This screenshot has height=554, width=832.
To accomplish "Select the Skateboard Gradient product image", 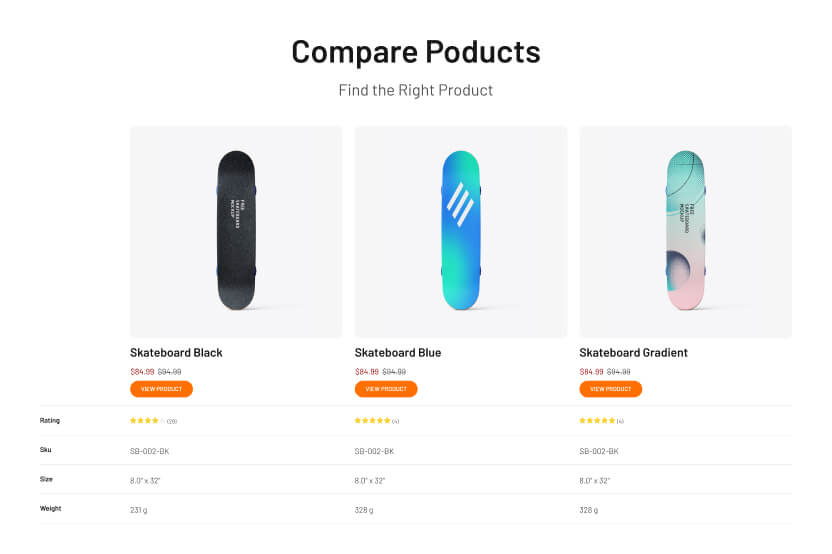I will click(x=685, y=231).
